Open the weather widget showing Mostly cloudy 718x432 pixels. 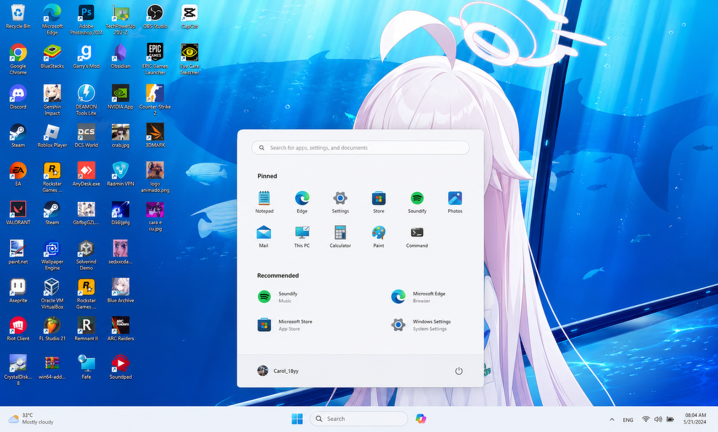click(31, 419)
